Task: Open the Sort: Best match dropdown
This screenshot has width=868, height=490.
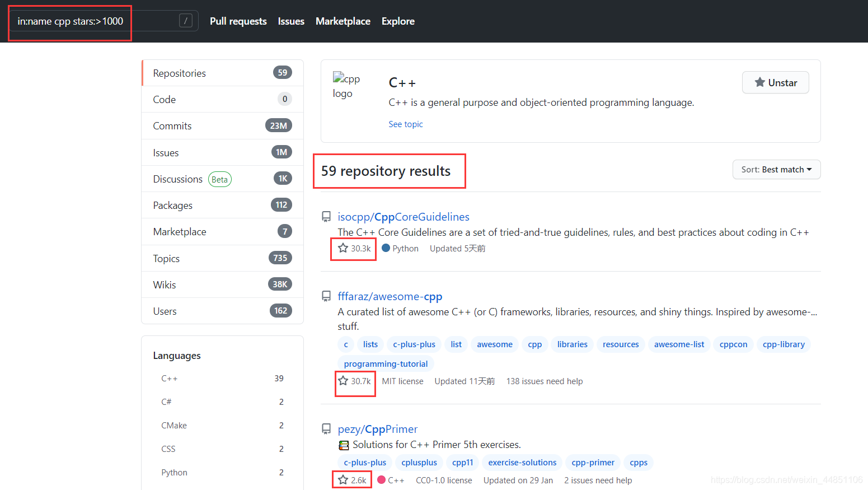Action: [776, 170]
